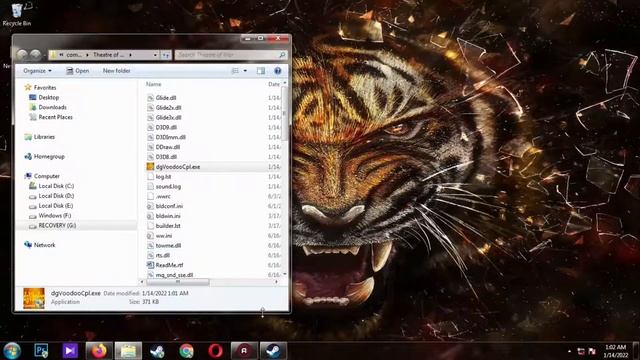Viewport: 640px width, 360px height.
Task: Select the rts.dll file
Action: [162, 255]
